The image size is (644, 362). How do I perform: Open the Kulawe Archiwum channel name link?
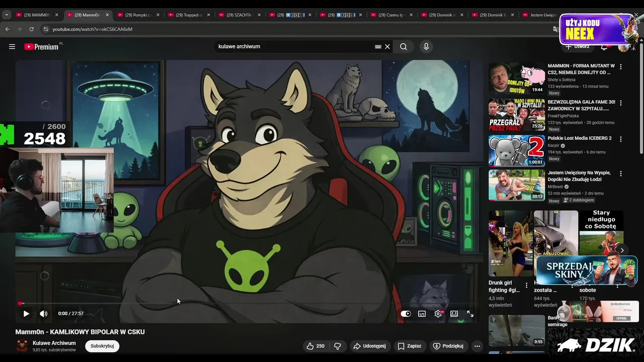[54, 343]
